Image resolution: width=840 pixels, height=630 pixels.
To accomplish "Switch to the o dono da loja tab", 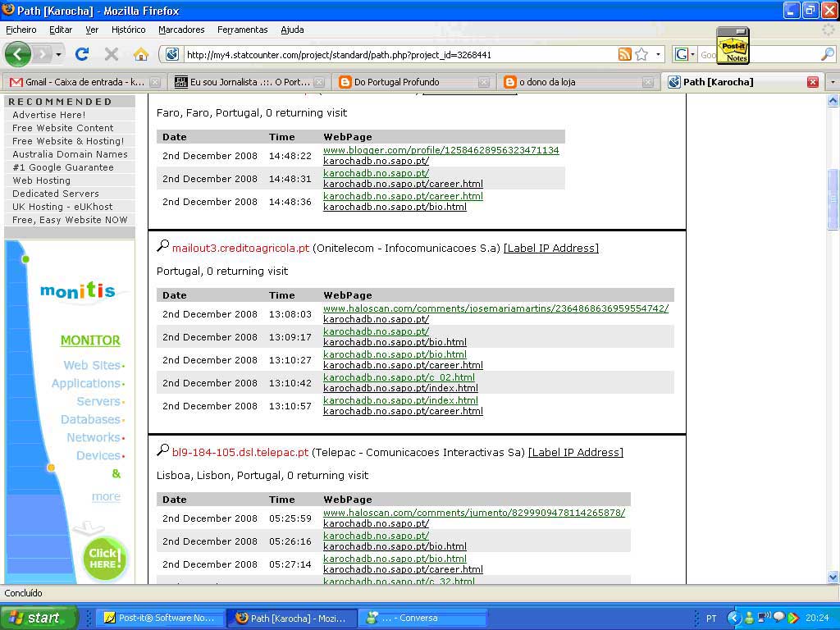I will point(578,82).
